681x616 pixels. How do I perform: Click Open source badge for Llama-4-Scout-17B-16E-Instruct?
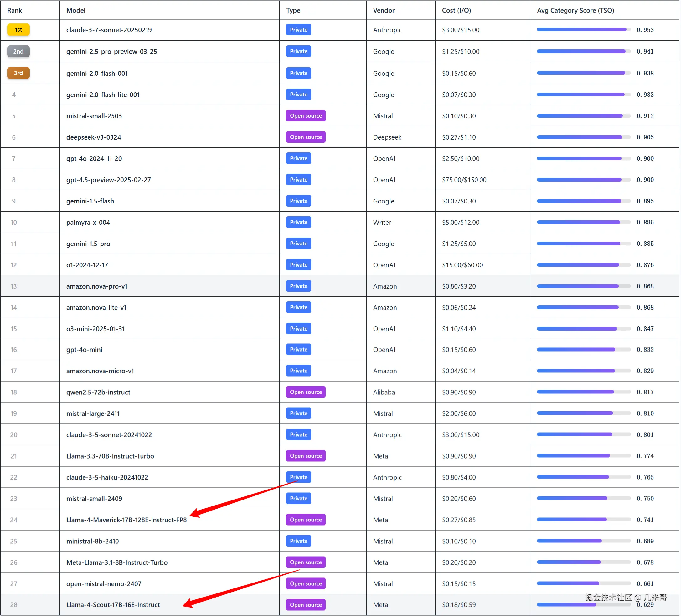pos(305,605)
